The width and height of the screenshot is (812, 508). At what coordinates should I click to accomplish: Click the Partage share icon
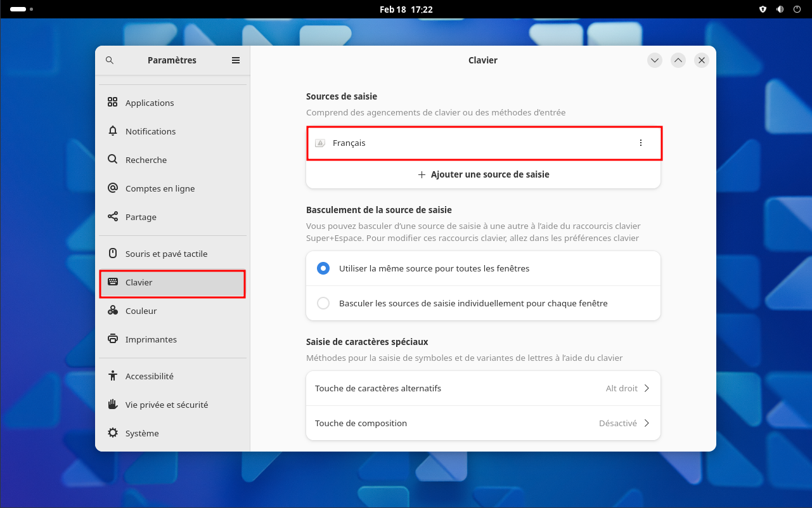pos(113,217)
